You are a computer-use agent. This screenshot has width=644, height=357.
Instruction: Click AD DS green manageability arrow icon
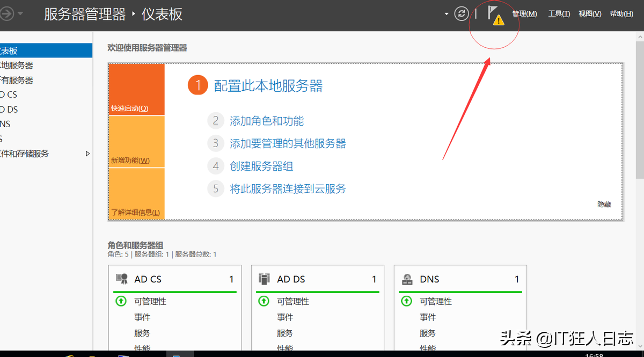click(264, 301)
